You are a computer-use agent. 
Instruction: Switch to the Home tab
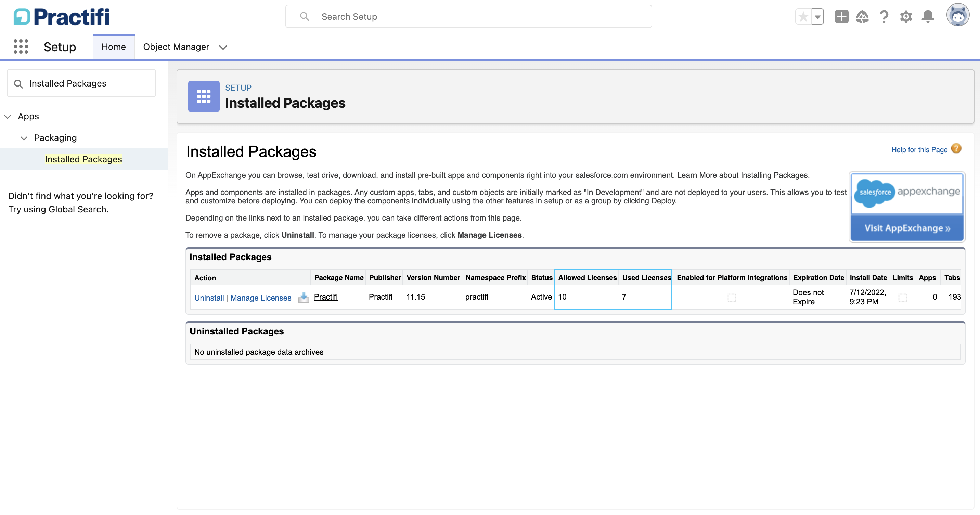pyautogui.click(x=114, y=47)
